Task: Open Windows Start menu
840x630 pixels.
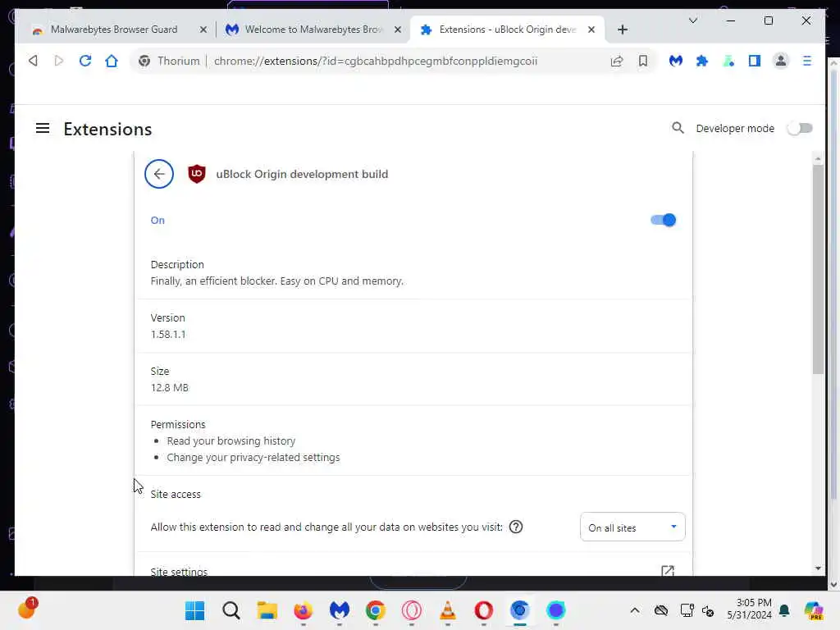Action: point(194,610)
